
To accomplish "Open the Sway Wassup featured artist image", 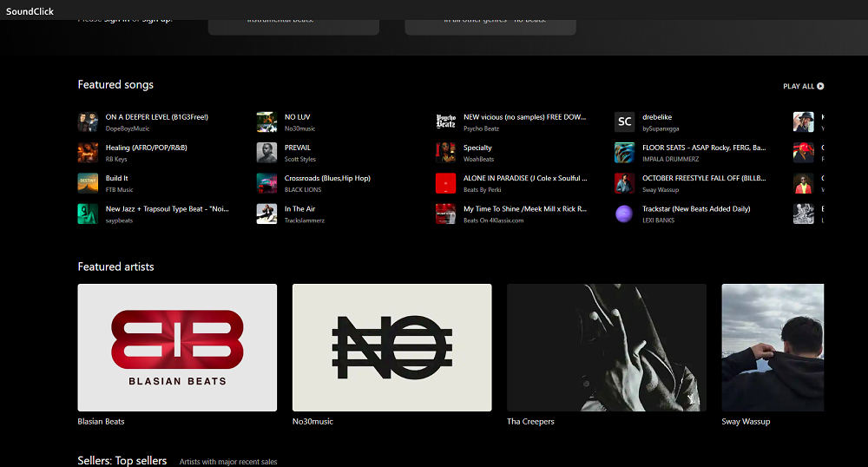I will pos(773,347).
